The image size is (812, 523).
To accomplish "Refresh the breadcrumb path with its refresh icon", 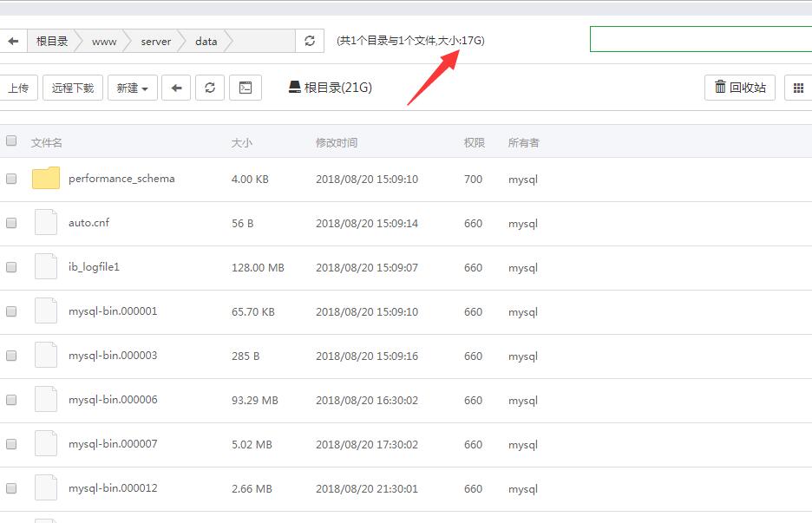I will pyautogui.click(x=310, y=40).
